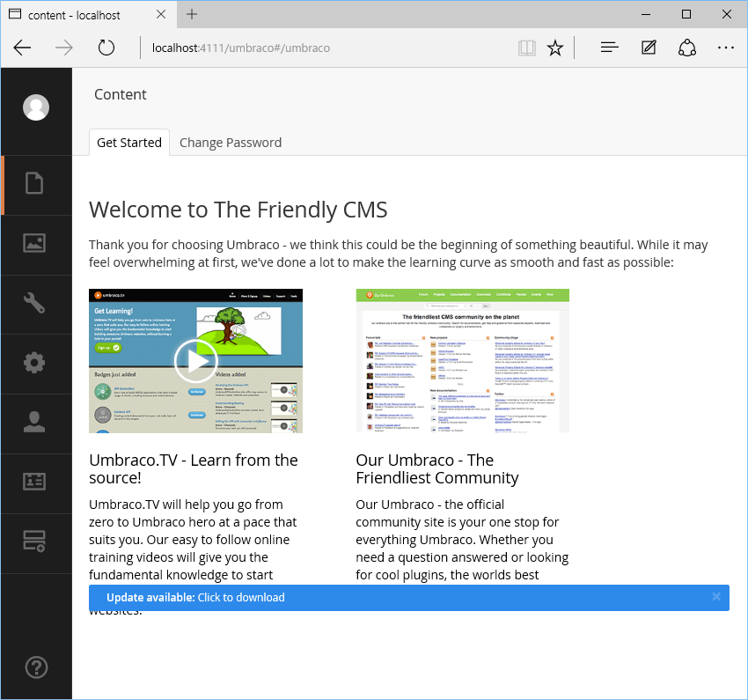The image size is (748, 700).
Task: Add page to favorites with star
Action: [x=554, y=48]
